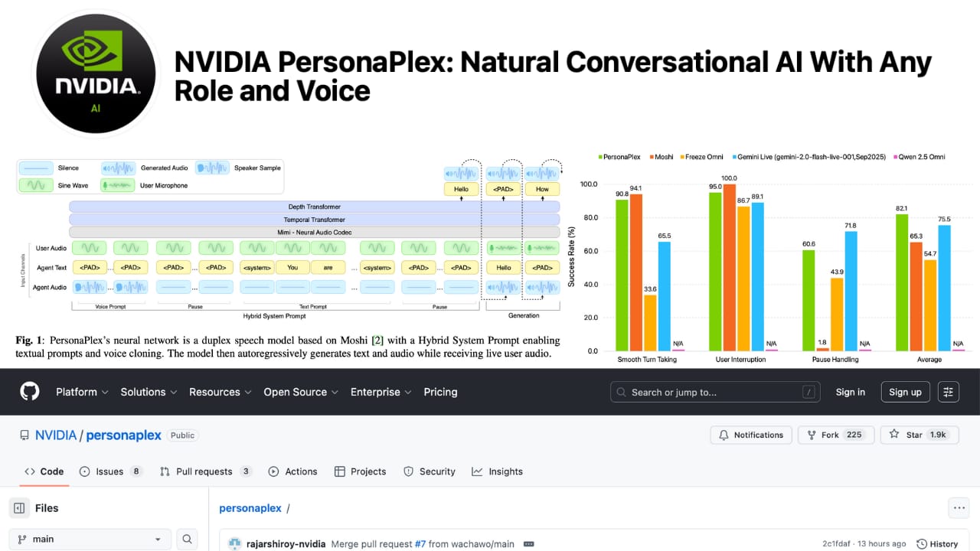This screenshot has height=551, width=980.
Task: Click the Freeze Omni legend entry
Action: pos(702,157)
